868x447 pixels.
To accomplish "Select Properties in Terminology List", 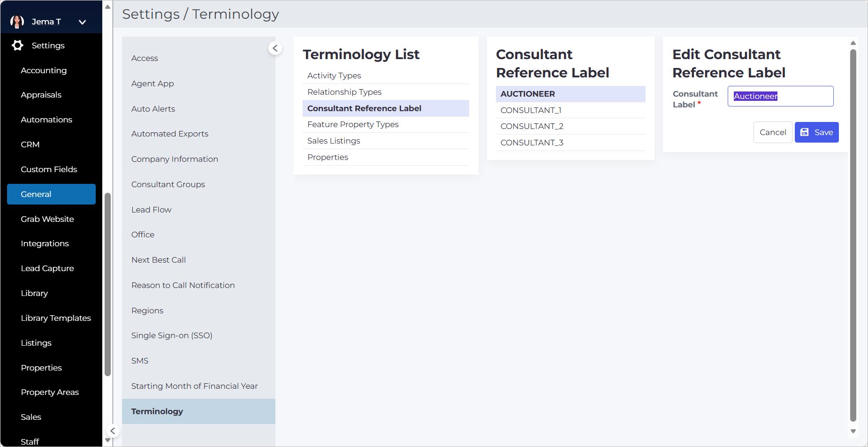I will pos(386,157).
